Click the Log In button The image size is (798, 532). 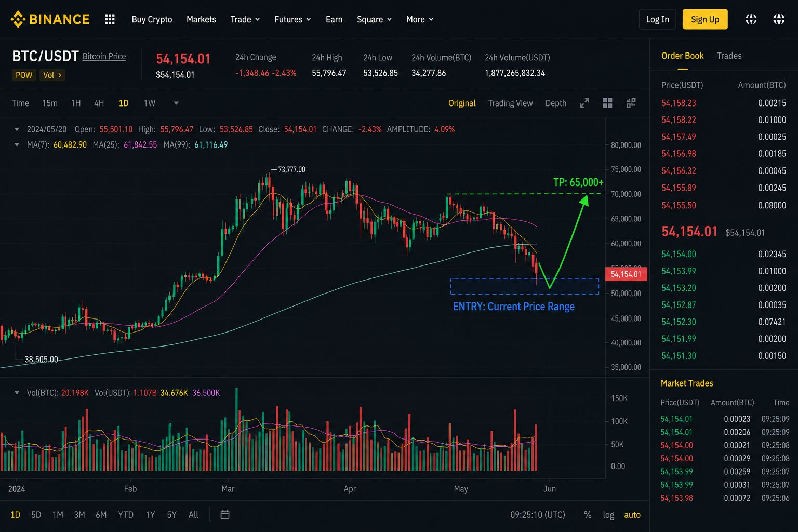pos(657,19)
